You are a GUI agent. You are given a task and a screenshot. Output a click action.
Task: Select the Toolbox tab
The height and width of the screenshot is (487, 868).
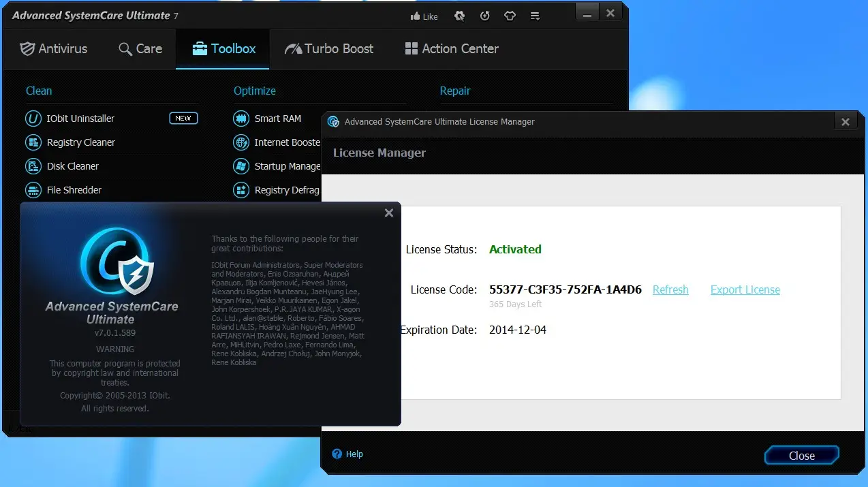coord(223,48)
